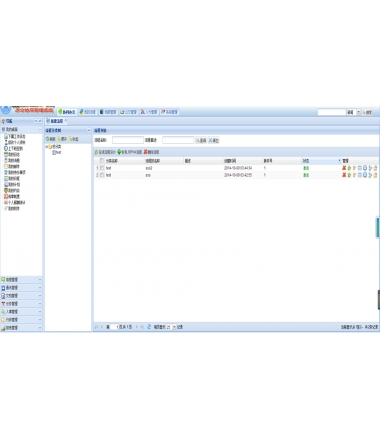380x441 pixels.
Task: Click the reset button with X icon
Action: point(214,140)
